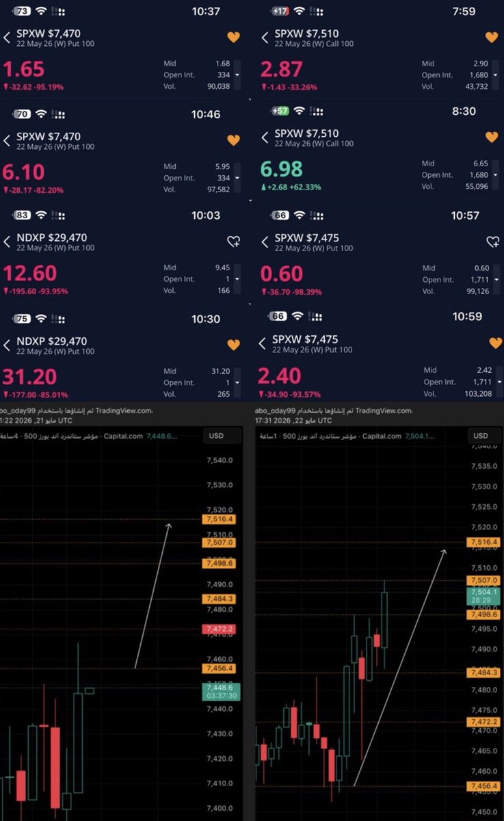Expand stats dropdown beside Vol. 166
Screen dimensions: 504x821
(x=237, y=279)
